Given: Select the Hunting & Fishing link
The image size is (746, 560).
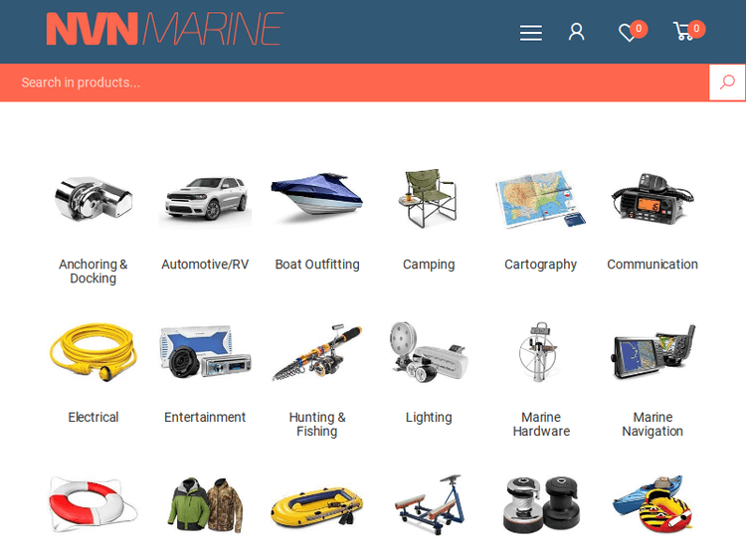Looking at the screenshot, I should pyautogui.click(x=317, y=424).
